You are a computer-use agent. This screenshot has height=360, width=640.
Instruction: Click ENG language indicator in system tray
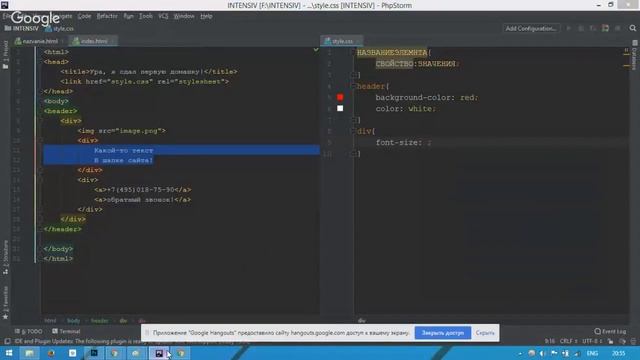tap(592, 353)
